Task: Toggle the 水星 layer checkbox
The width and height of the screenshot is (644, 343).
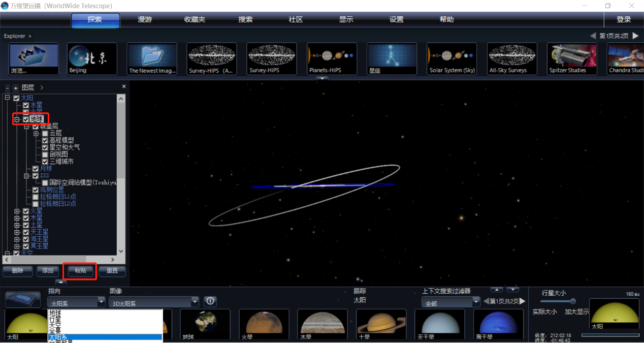Action: 26,105
